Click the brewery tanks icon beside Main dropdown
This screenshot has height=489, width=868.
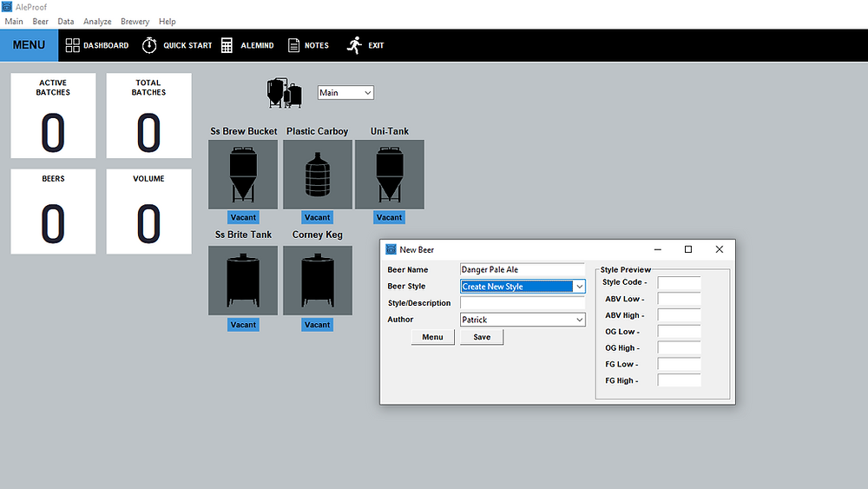285,92
